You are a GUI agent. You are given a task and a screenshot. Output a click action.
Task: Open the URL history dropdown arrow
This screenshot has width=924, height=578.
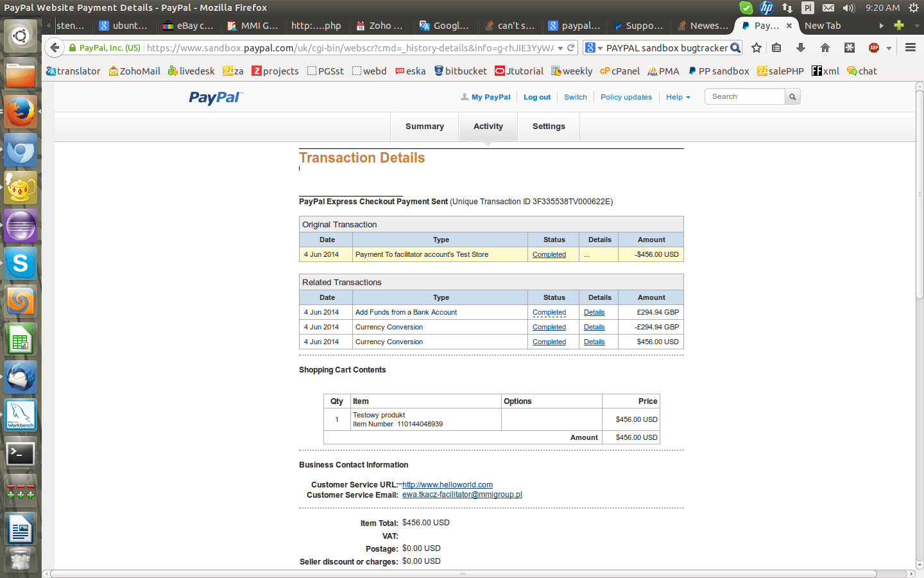[x=560, y=48]
